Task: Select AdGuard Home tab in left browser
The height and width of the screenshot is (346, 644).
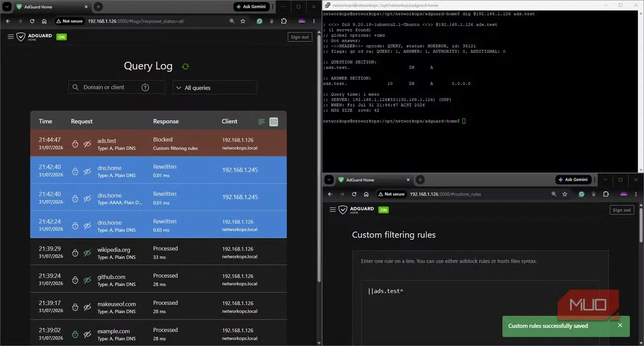Action: [52, 7]
